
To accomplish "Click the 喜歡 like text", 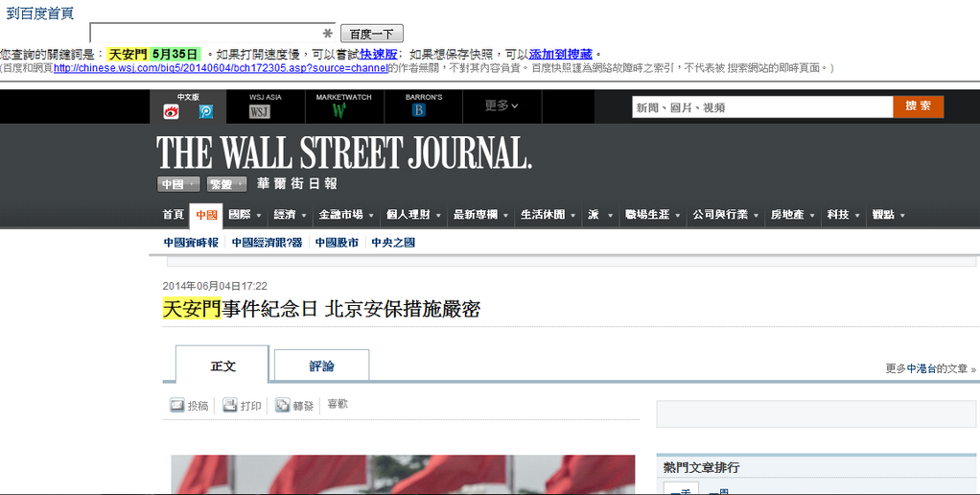I will (338, 404).
